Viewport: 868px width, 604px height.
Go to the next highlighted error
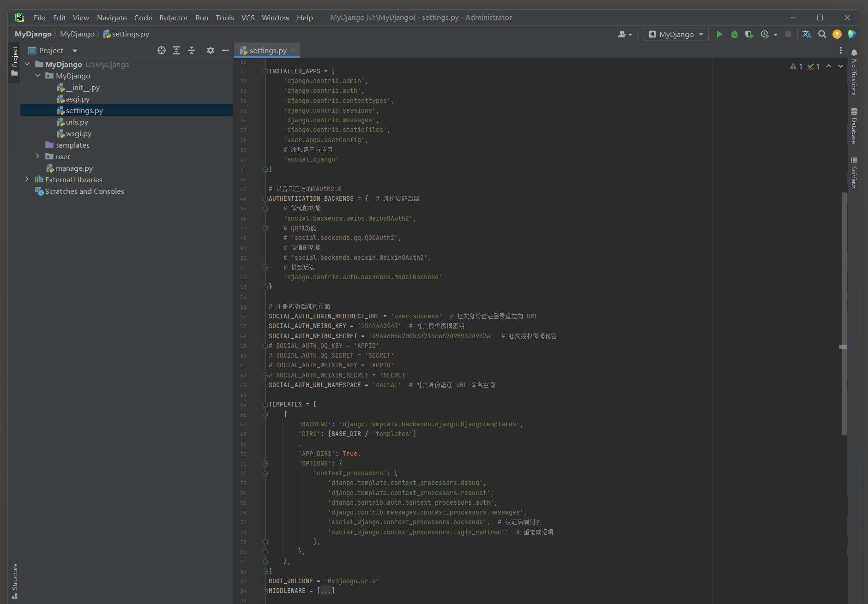(x=841, y=66)
